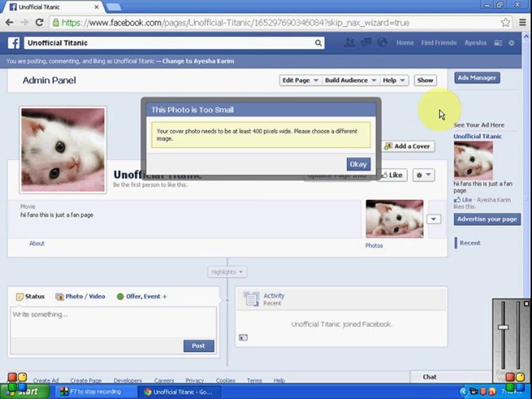Open the Chat bar

click(x=451, y=377)
